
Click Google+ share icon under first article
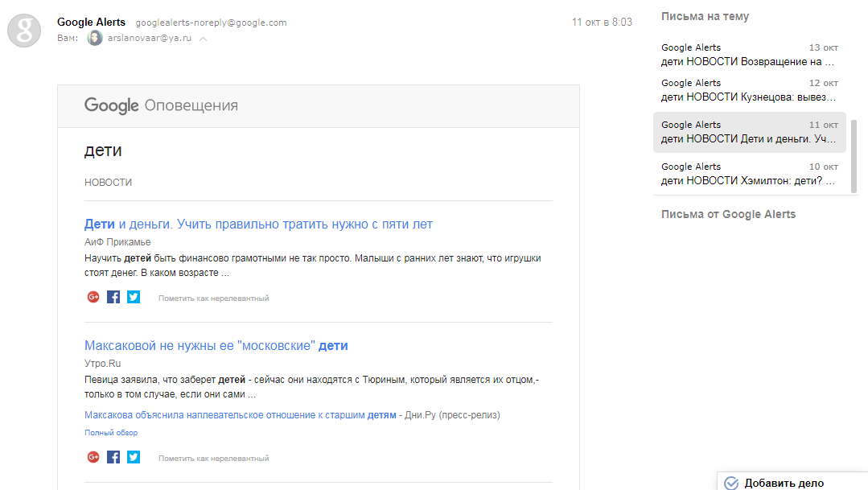pyautogui.click(x=93, y=297)
